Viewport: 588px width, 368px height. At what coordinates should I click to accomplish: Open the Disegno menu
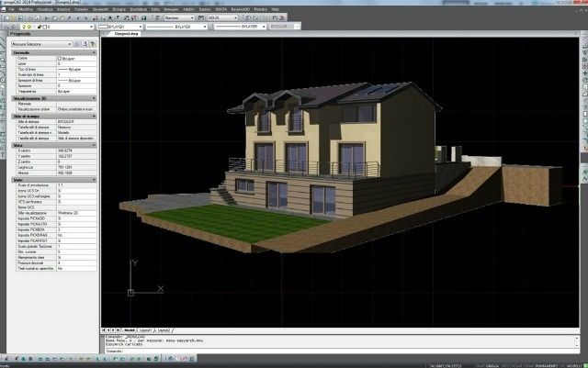(x=119, y=9)
